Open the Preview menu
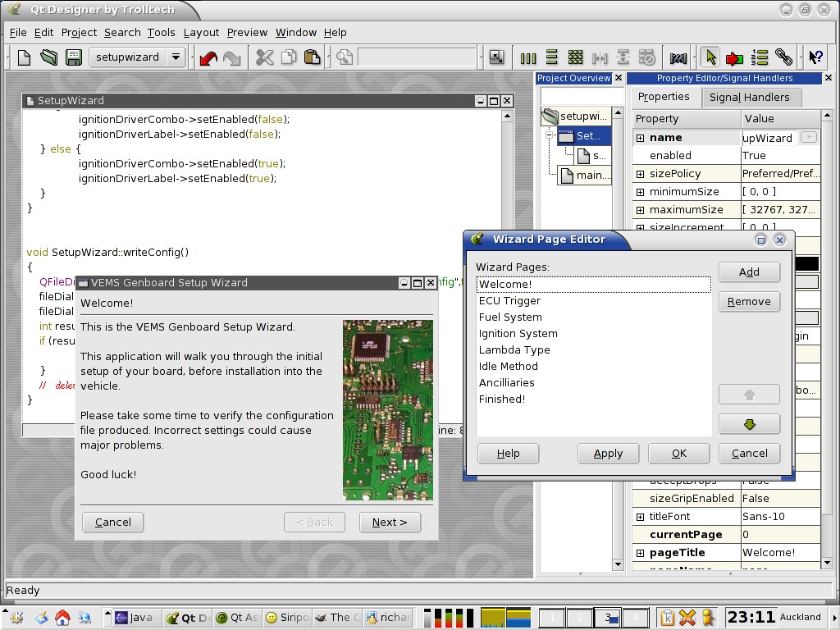The height and width of the screenshot is (630, 840). 247,33
